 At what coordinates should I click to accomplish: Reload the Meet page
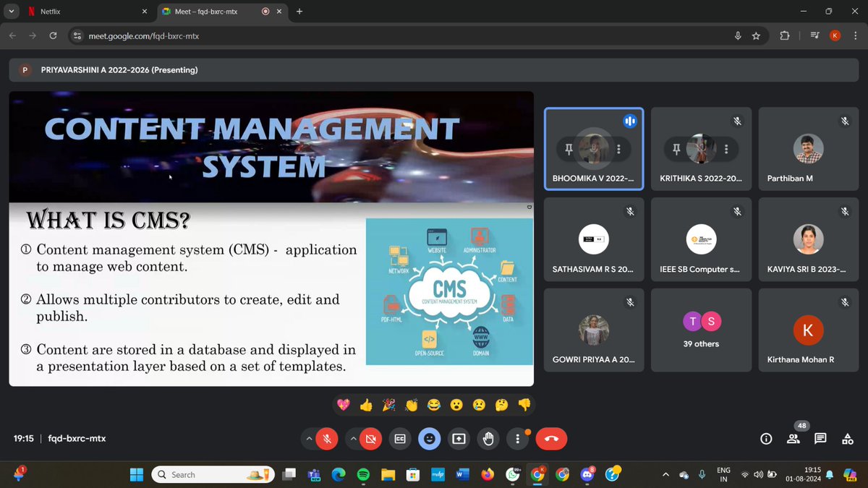[53, 35]
